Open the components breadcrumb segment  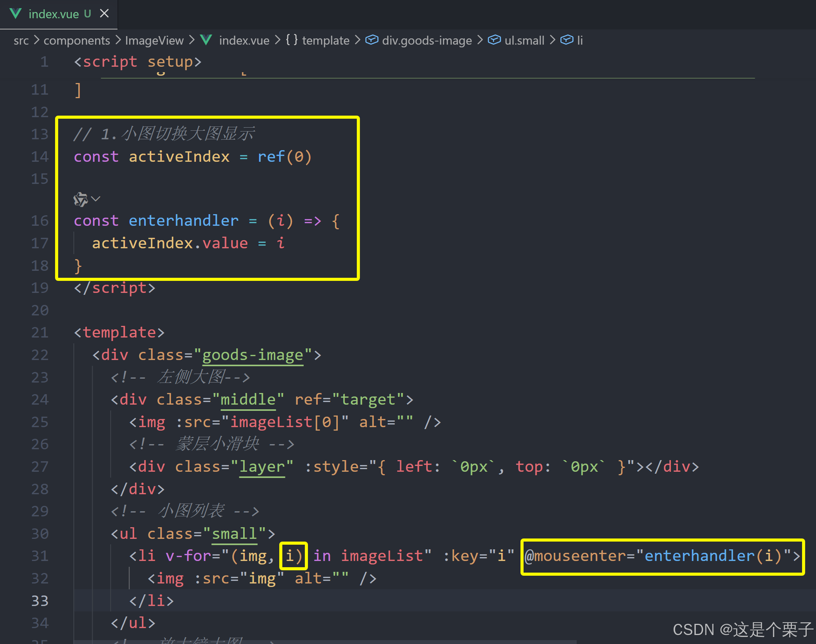click(77, 40)
